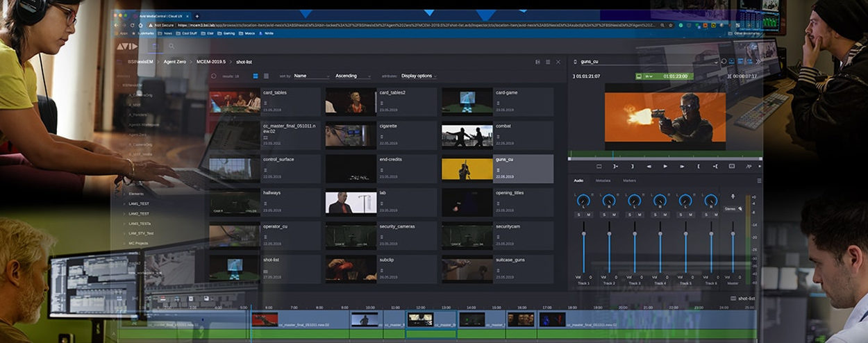Solo Track 2 in audio mixer

(605, 215)
